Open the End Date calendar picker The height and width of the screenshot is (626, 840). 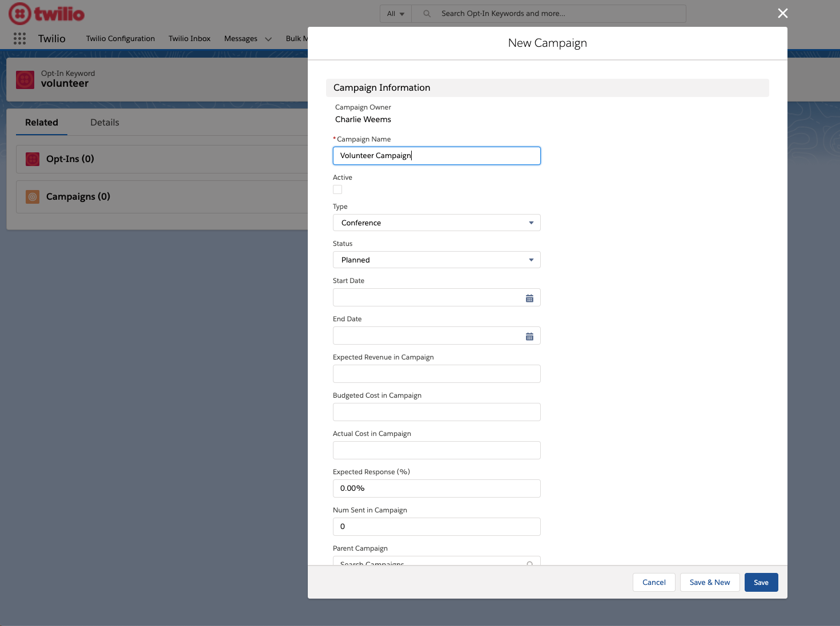click(529, 336)
